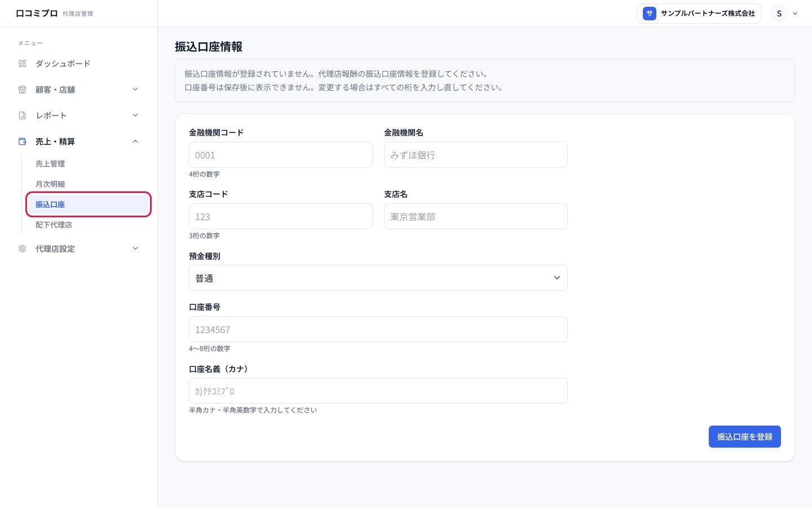
Task: Click the gear icon beside 代理店設定
Action: point(23,249)
